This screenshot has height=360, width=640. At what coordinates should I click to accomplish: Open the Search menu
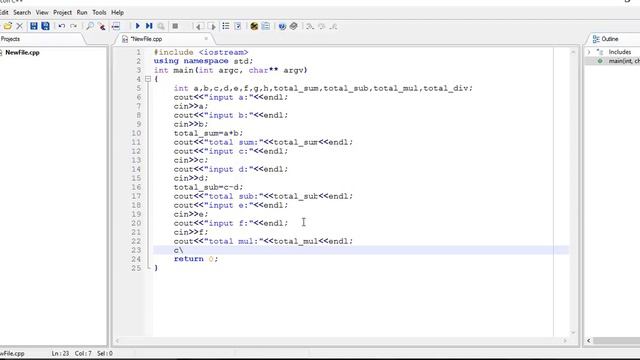coord(22,12)
